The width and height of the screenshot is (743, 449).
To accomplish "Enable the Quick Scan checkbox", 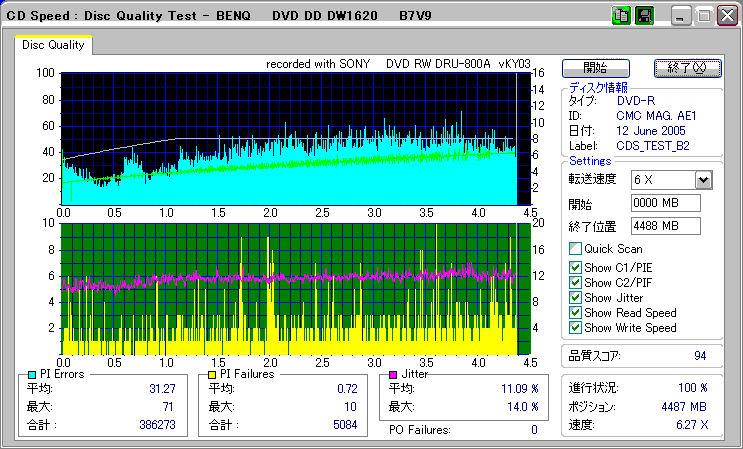I will (575, 249).
